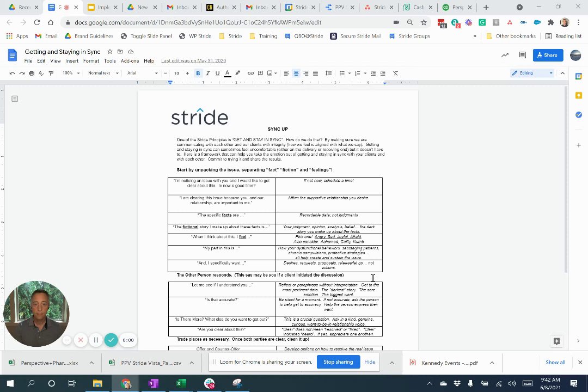Viewport: 588px width, 392px height.
Task: Open Google Tasks side panel icon
Action: (579, 114)
